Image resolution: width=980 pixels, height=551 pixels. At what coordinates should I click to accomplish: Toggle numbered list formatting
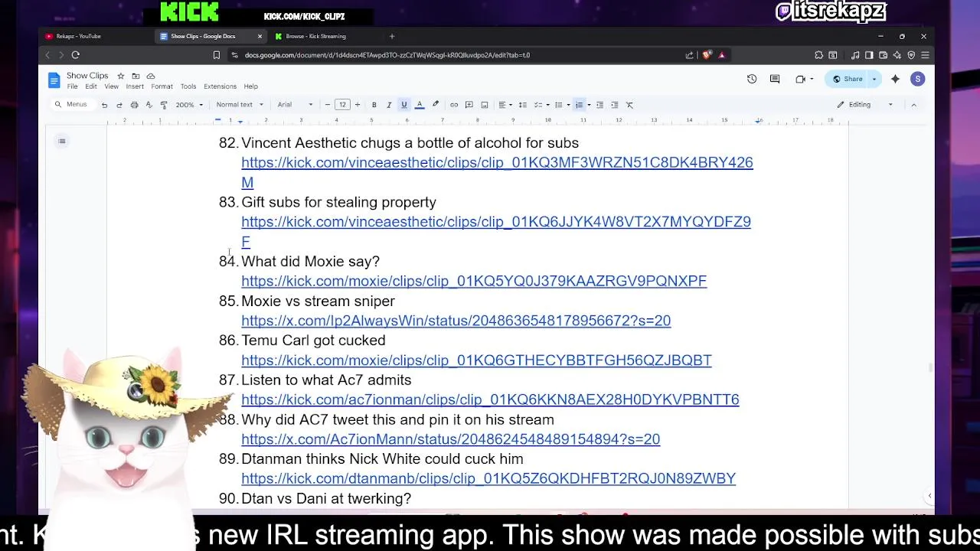click(x=579, y=105)
